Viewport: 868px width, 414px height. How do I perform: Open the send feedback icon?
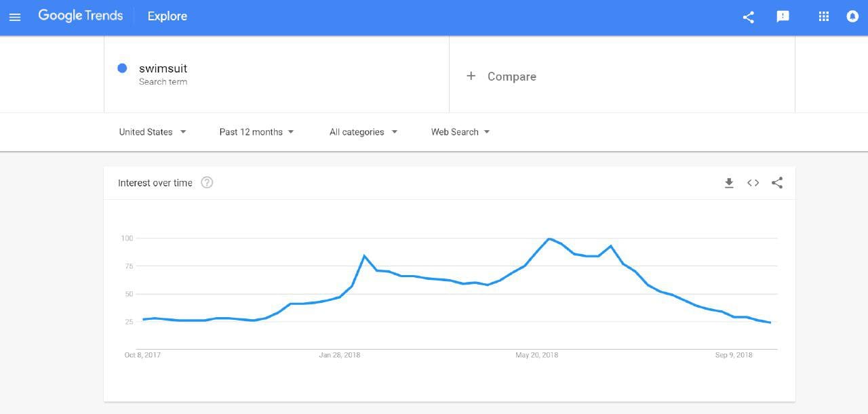click(x=783, y=17)
